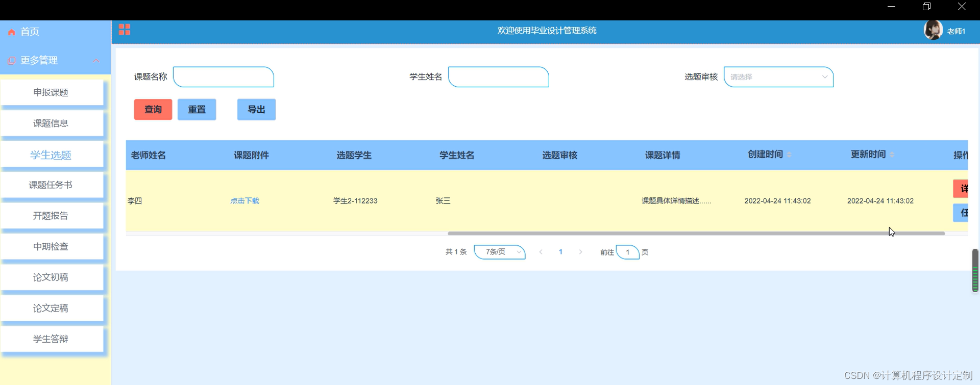980x385 pixels.
Task: Collapse the 更多管理 menu chevron
Action: tap(96, 61)
